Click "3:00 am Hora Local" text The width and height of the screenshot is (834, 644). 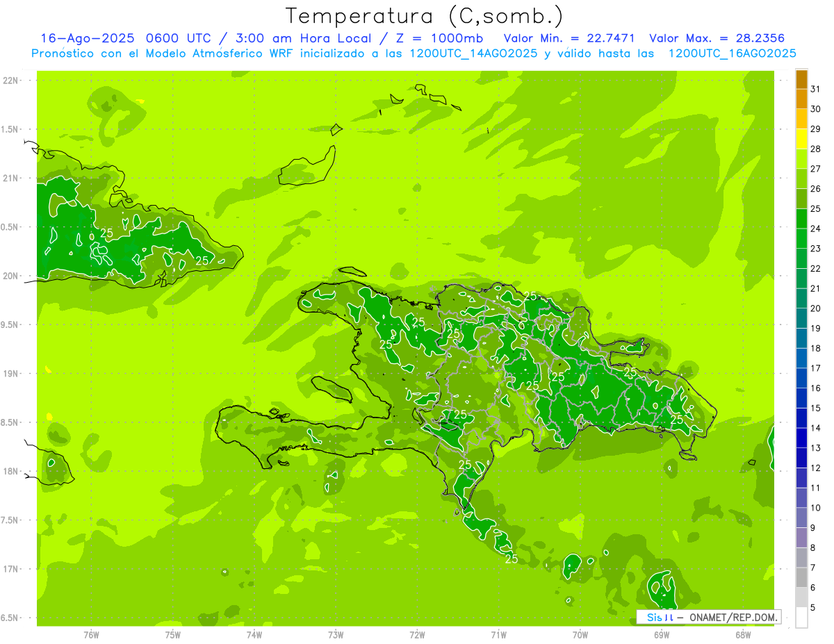click(x=302, y=38)
